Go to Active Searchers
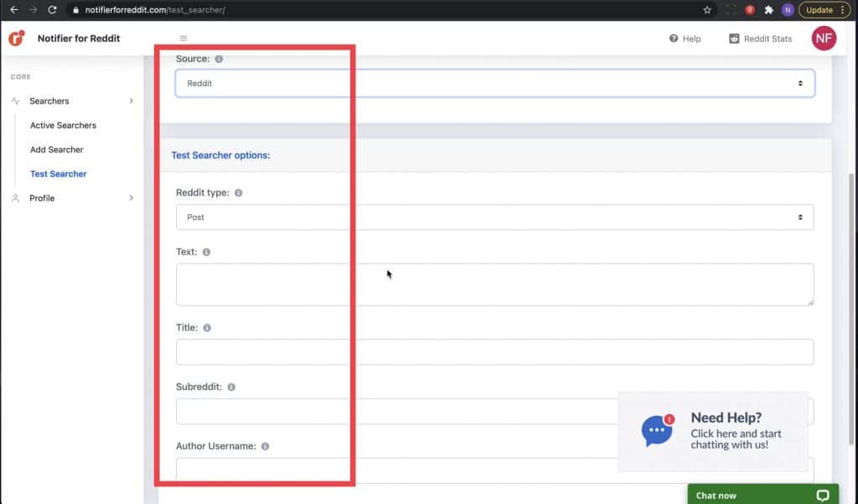This screenshot has width=858, height=504. click(63, 126)
